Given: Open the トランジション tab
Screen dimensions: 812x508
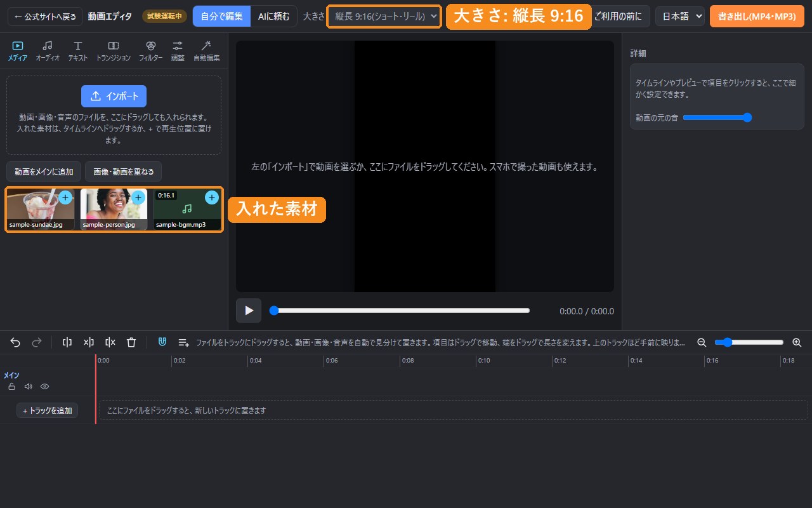Looking at the screenshot, I should tap(114, 51).
